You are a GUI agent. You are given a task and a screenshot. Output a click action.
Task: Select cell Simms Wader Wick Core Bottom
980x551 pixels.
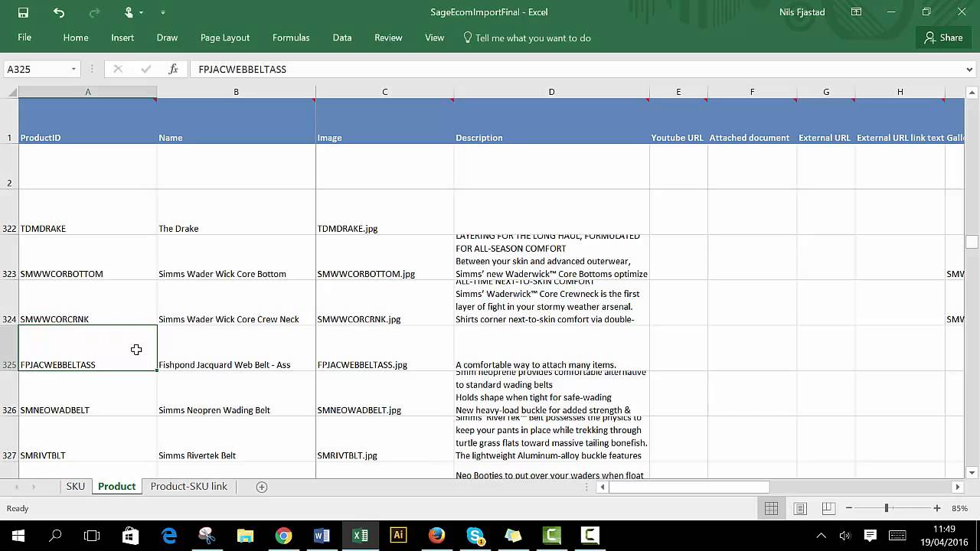click(x=236, y=257)
